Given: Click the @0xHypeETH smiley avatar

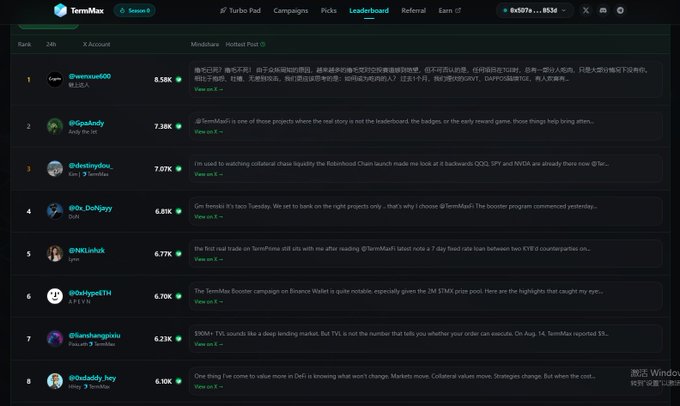Looking at the screenshot, I should point(55,296).
